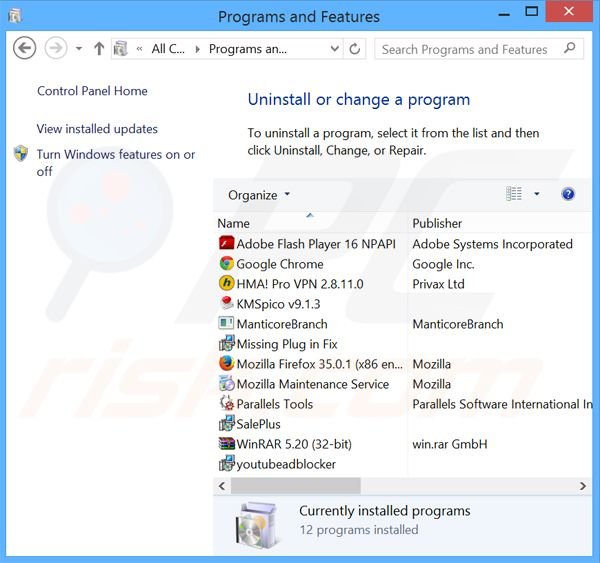Screen dimensions: 600x563
Task: Select the ManticoreBranch entry name
Action: point(282,324)
